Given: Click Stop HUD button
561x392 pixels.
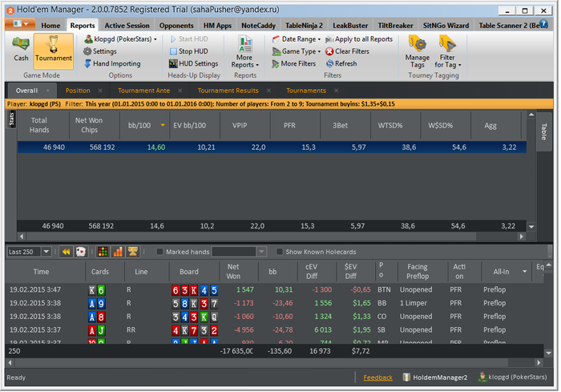Looking at the screenshot, I should click(188, 51).
